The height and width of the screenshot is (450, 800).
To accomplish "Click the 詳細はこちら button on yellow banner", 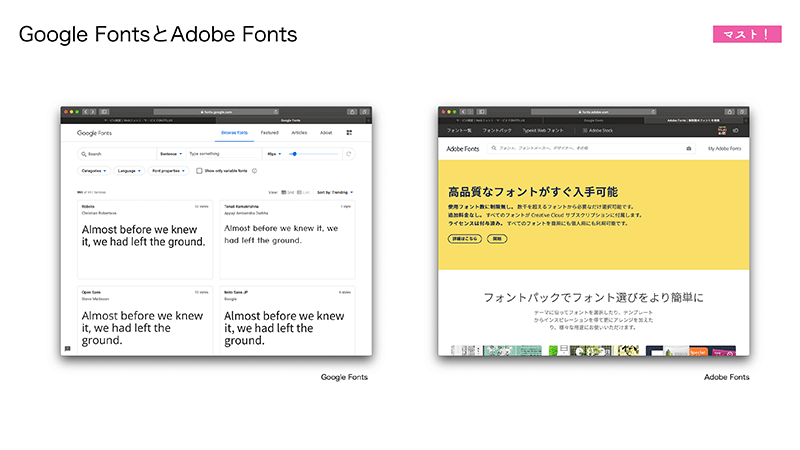I will pos(463,239).
